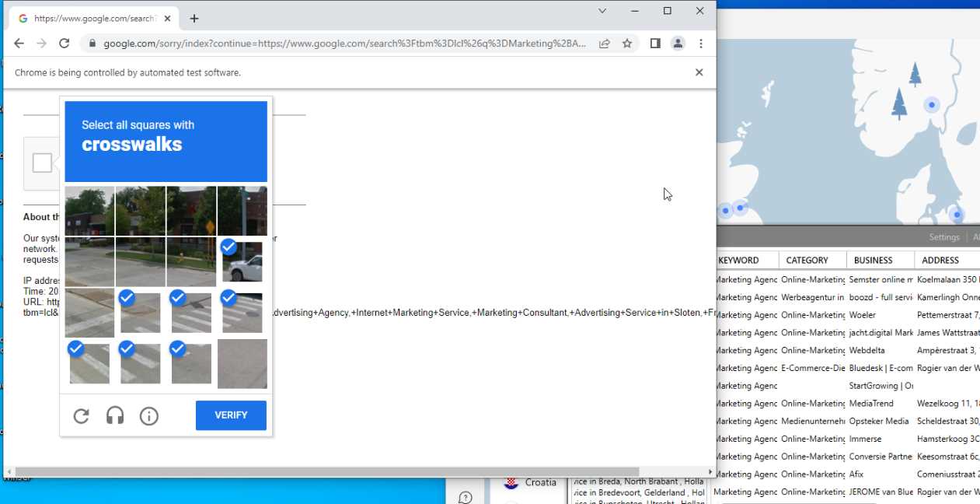This screenshot has width=980, height=504.
Task: Select the Webdelta business row
Action: (881, 350)
